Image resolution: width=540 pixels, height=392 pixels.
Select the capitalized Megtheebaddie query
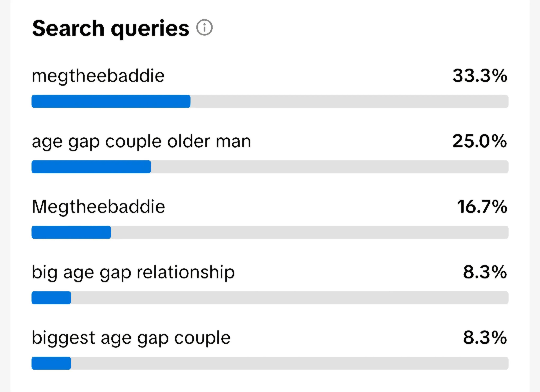click(98, 207)
